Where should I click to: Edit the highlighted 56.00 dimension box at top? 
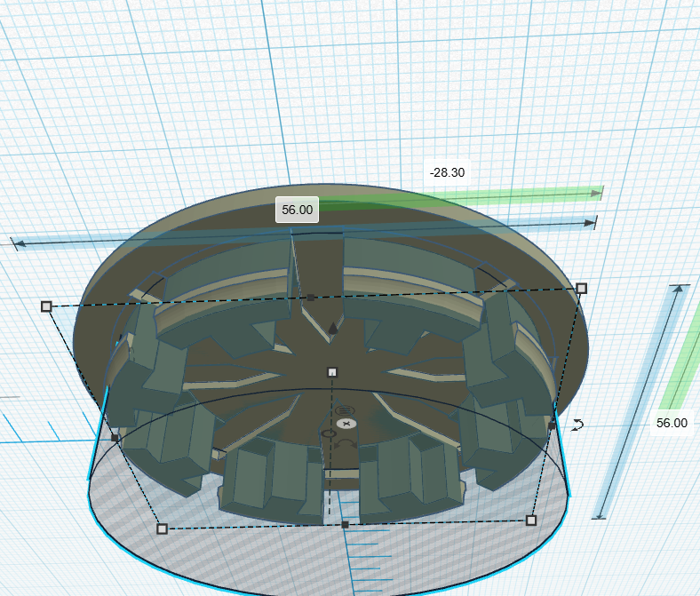(x=297, y=210)
